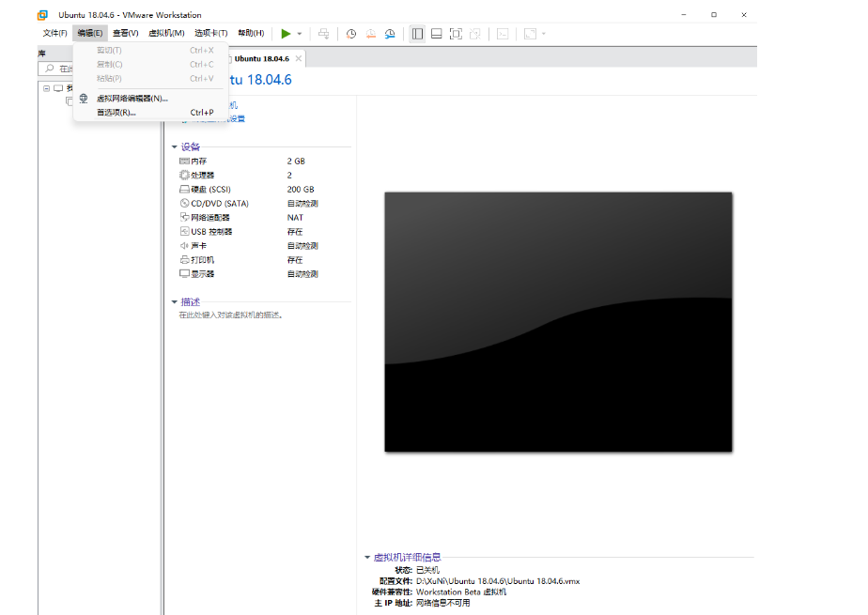Collapse the 描述 section

point(175,302)
